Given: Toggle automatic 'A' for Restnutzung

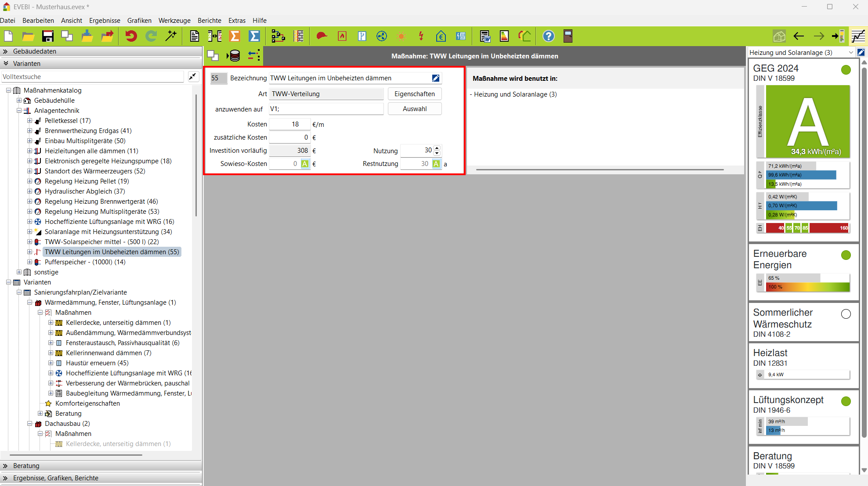Looking at the screenshot, I should [436, 164].
